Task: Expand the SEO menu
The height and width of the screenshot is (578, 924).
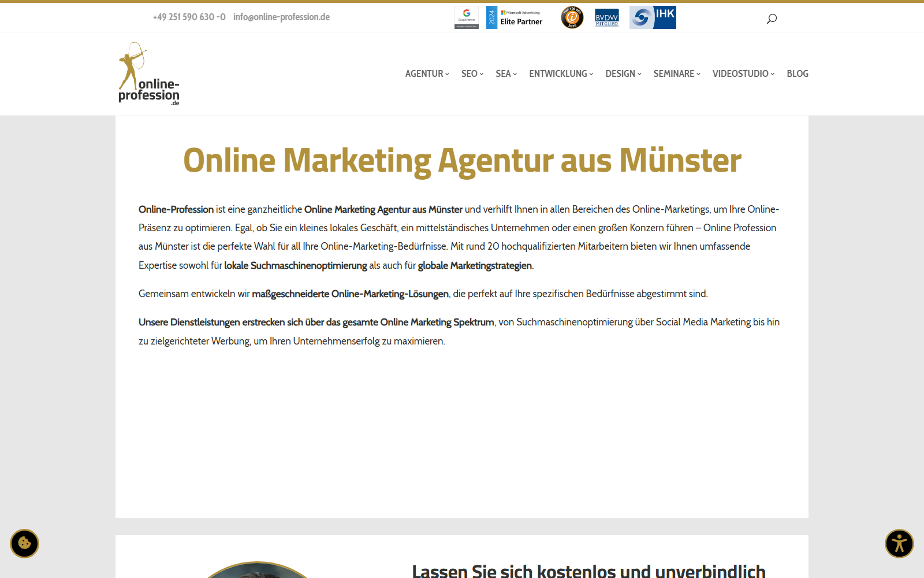Action: (x=472, y=73)
